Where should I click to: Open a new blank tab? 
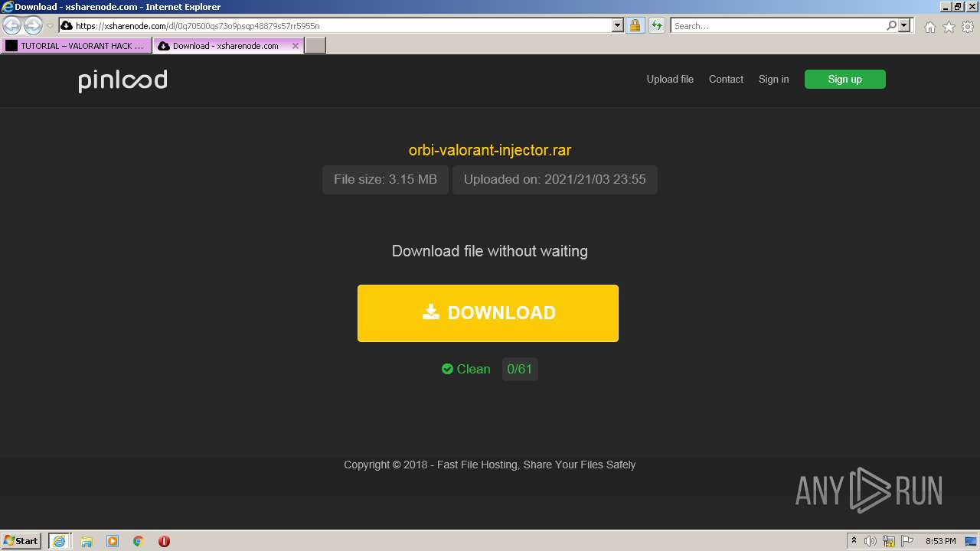[x=315, y=46]
